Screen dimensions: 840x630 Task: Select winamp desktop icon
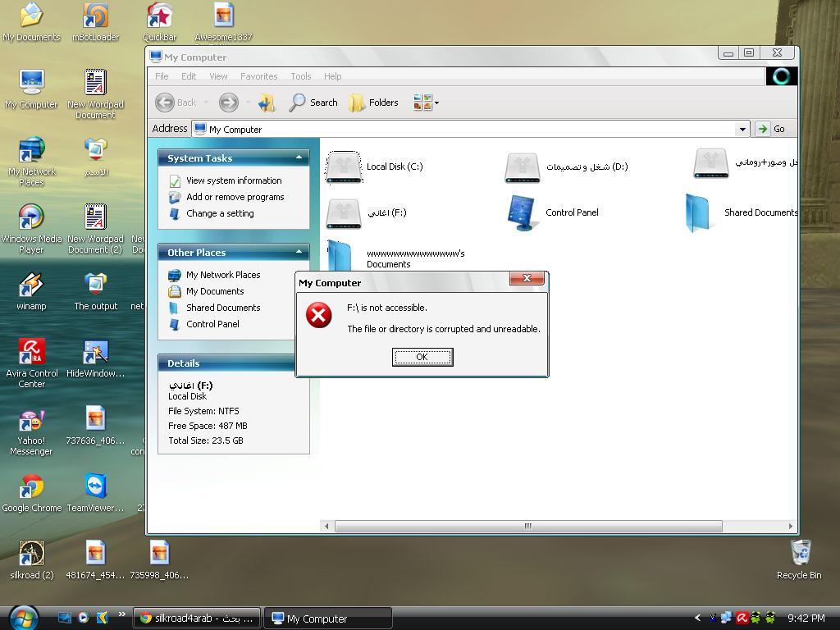[31, 291]
